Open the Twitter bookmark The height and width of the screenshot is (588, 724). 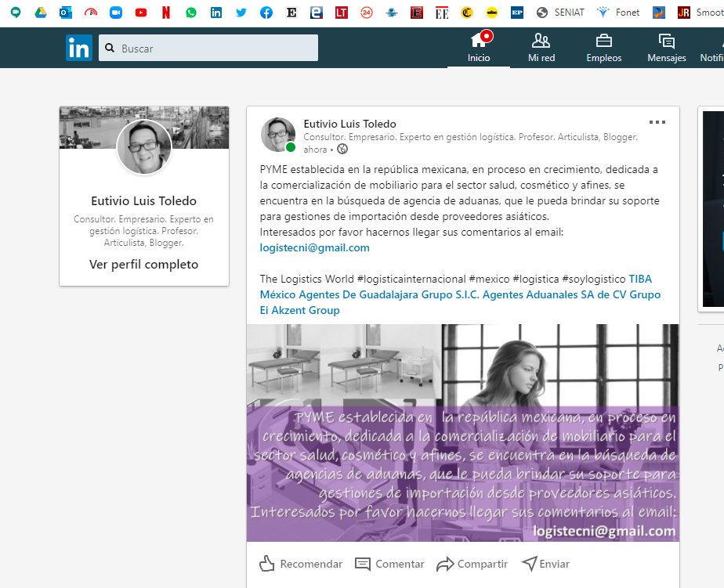coord(241,13)
